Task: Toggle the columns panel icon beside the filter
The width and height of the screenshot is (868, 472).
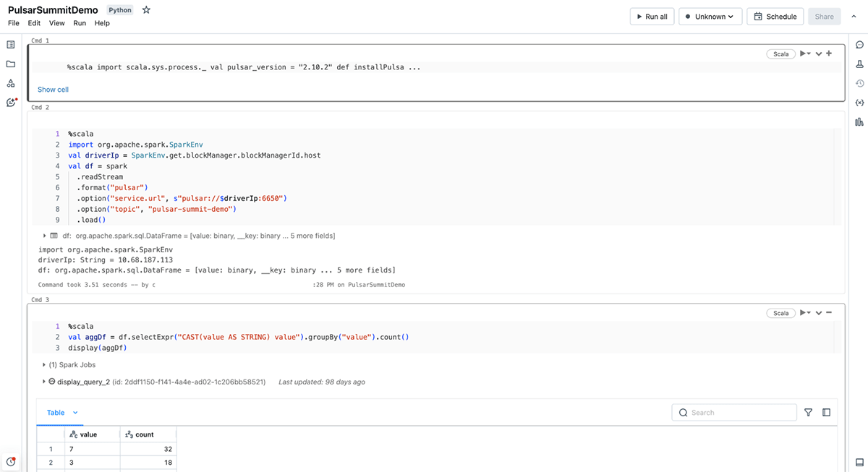Action: 827,413
